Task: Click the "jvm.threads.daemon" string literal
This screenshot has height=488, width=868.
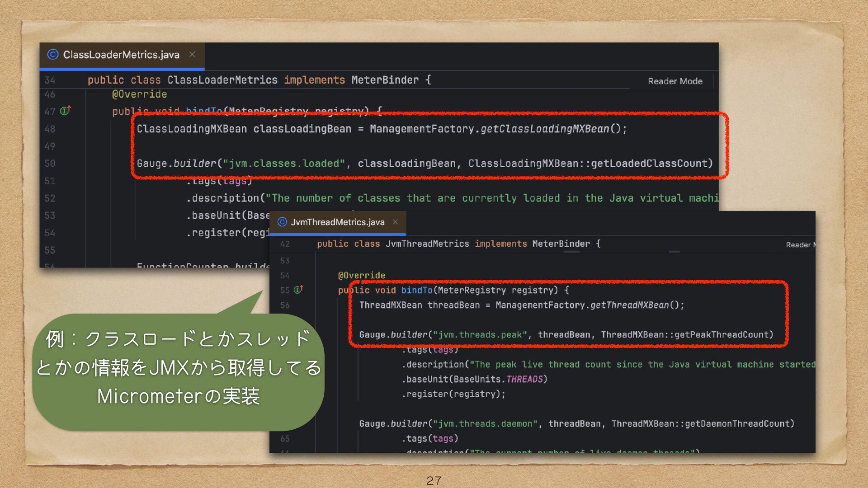Action: click(485, 424)
